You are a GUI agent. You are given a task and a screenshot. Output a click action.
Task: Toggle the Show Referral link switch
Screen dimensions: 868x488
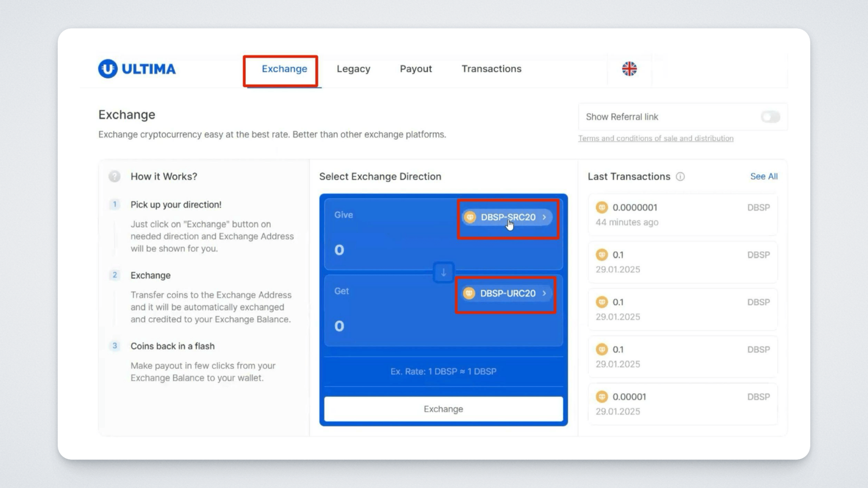coord(770,117)
